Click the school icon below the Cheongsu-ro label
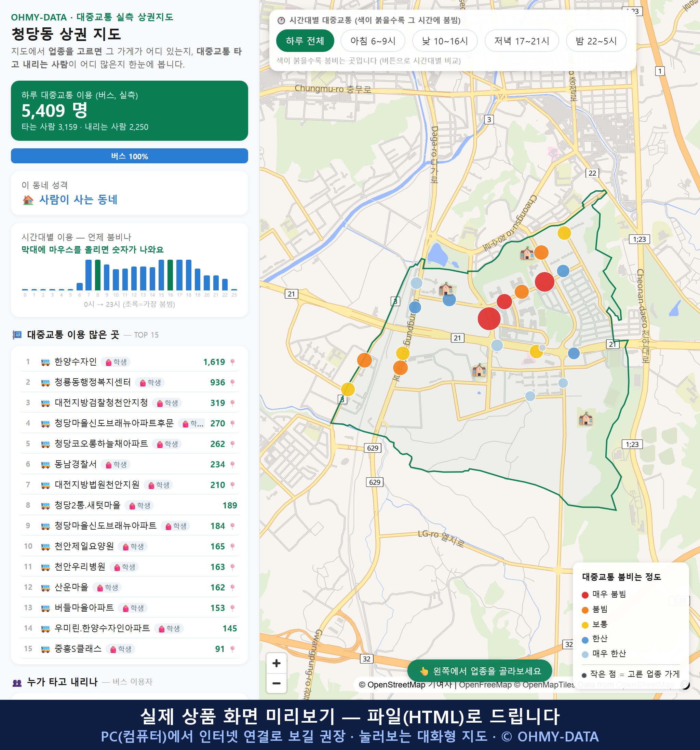The width and height of the screenshot is (700, 750). click(x=446, y=289)
